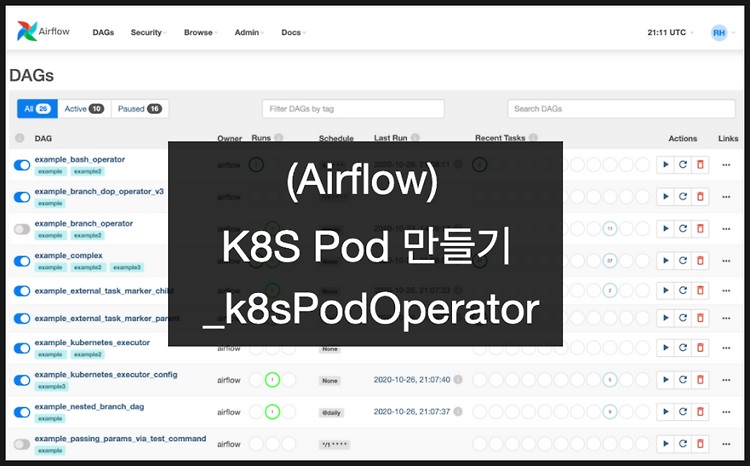This screenshot has height=466, width=750.
Task: Trigger the example_bash_operator DAG
Action: point(665,165)
